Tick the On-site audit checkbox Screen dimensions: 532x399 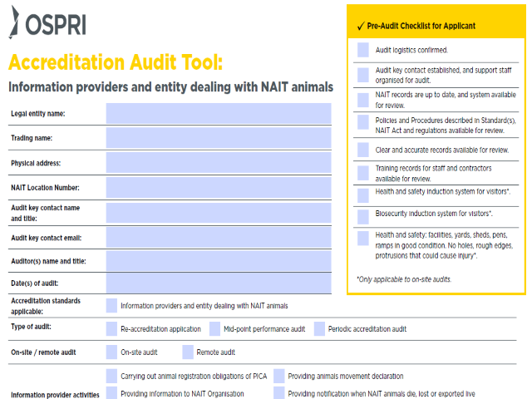(x=111, y=352)
